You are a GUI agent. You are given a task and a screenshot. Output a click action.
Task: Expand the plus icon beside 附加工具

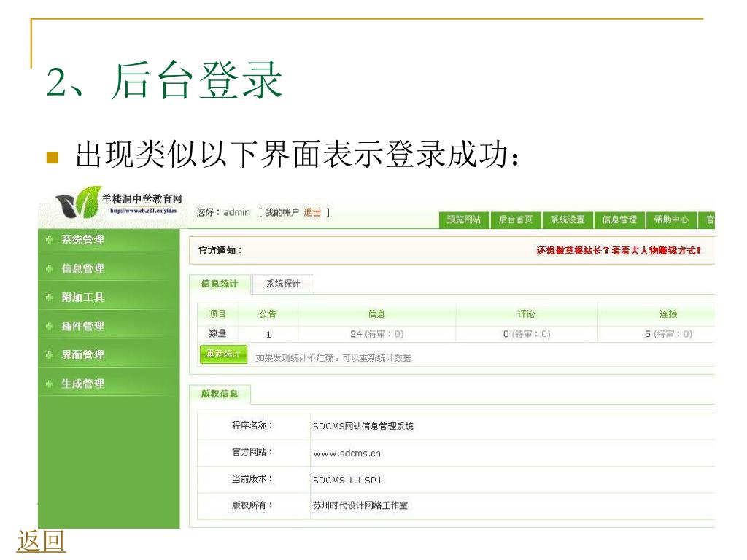point(49,297)
